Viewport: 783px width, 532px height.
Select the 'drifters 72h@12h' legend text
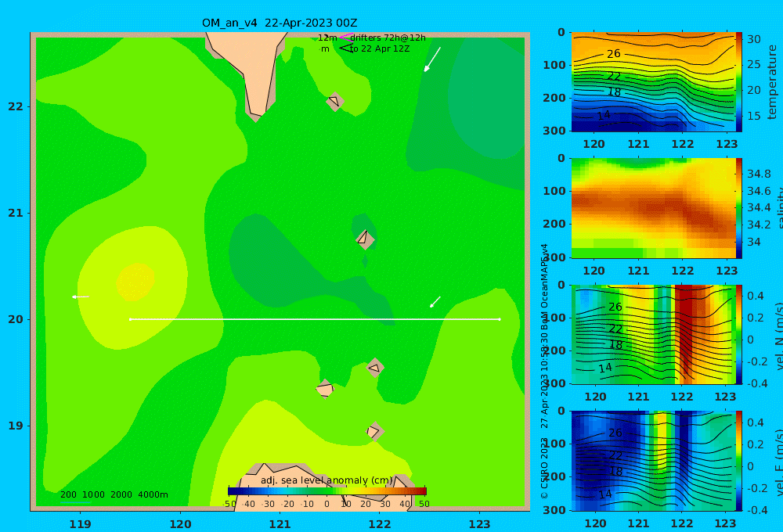pyautogui.click(x=388, y=38)
